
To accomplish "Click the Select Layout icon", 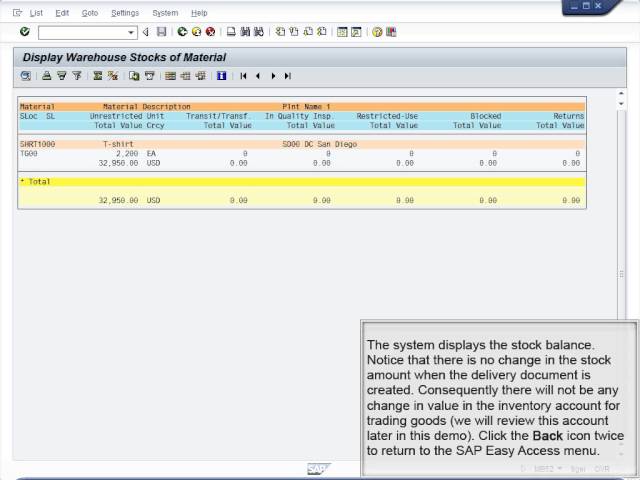I will click(185, 76).
